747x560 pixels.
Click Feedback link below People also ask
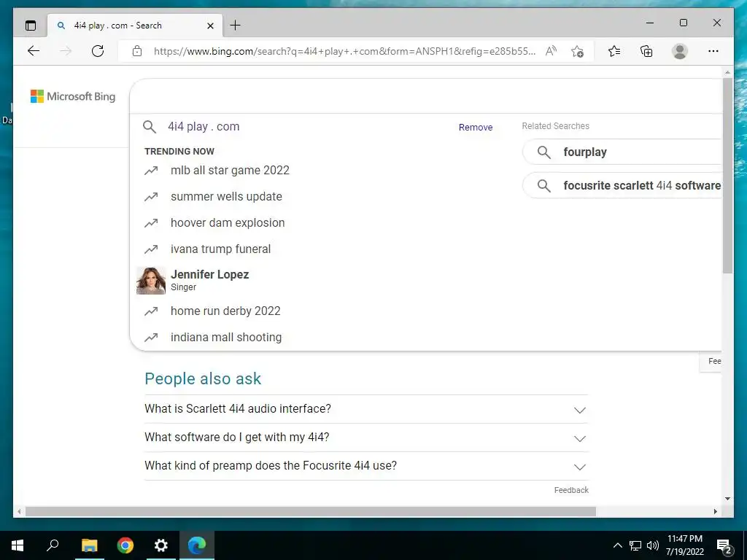point(571,490)
